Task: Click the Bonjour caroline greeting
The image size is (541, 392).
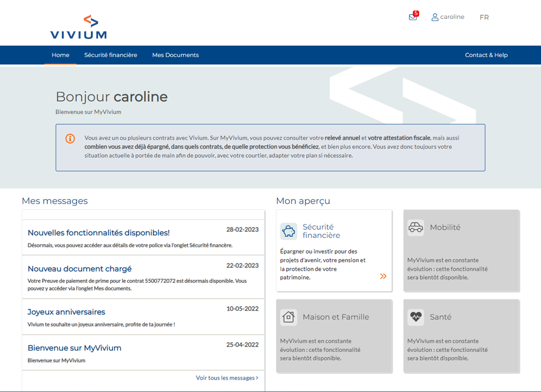Action: [x=111, y=97]
